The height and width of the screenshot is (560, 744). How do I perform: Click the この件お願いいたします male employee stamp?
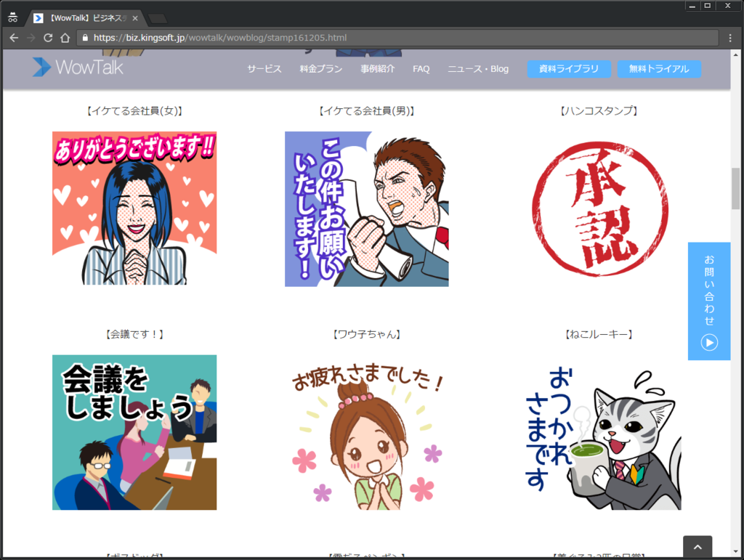367,209
